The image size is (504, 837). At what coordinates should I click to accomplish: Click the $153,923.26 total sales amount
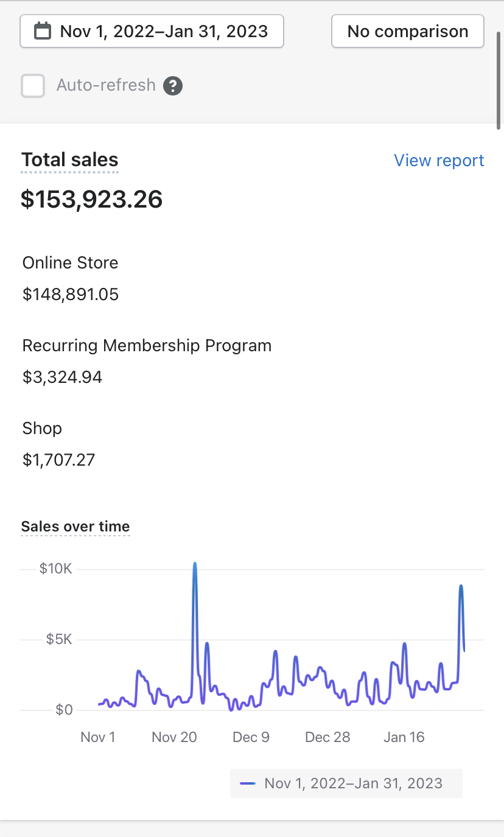[92, 200]
